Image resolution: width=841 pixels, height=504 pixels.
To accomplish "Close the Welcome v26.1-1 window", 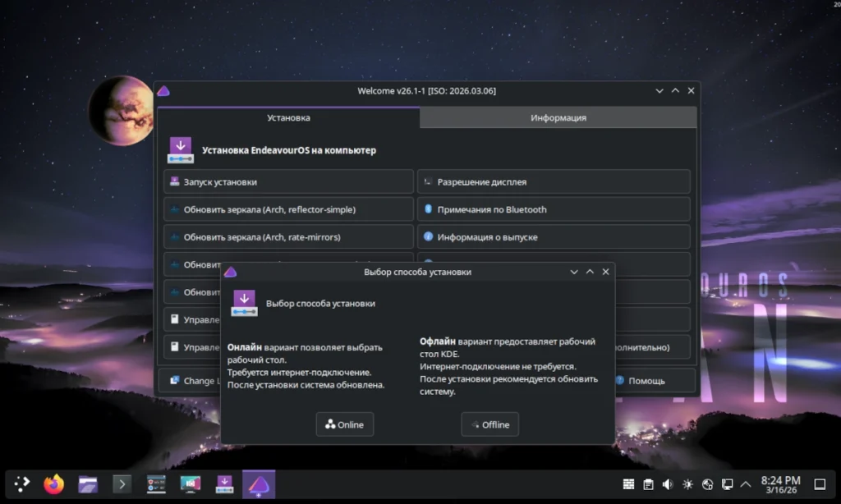I will 691,90.
